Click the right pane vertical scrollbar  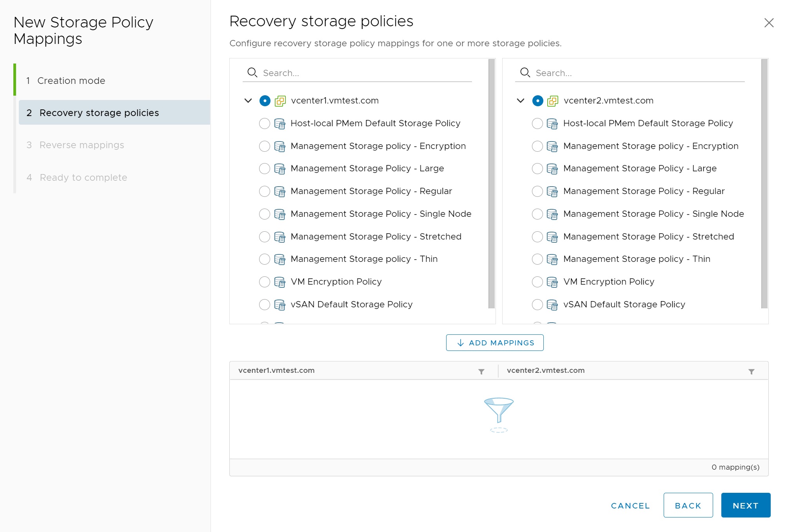pyautogui.click(x=764, y=183)
